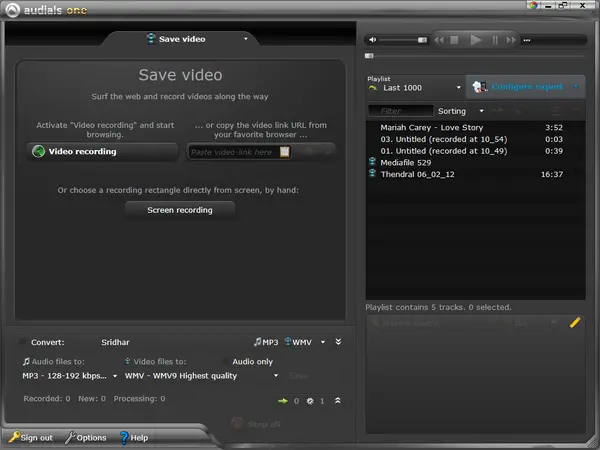Toggle the Convert checkbox
600x450 pixels.
(x=23, y=341)
